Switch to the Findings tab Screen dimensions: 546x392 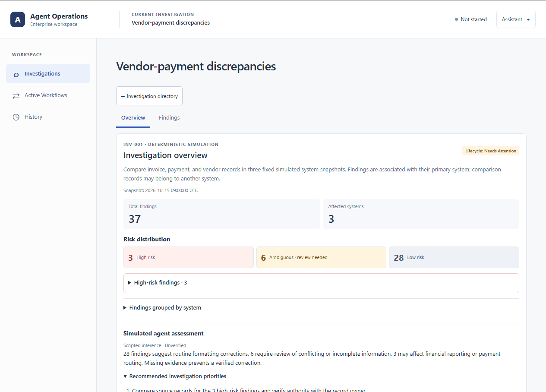tap(169, 118)
